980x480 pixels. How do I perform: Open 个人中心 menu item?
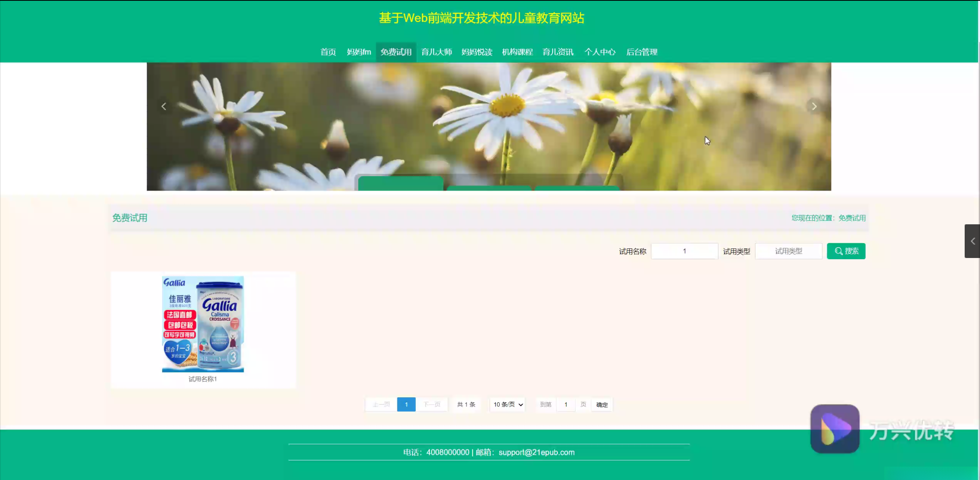pyautogui.click(x=600, y=52)
